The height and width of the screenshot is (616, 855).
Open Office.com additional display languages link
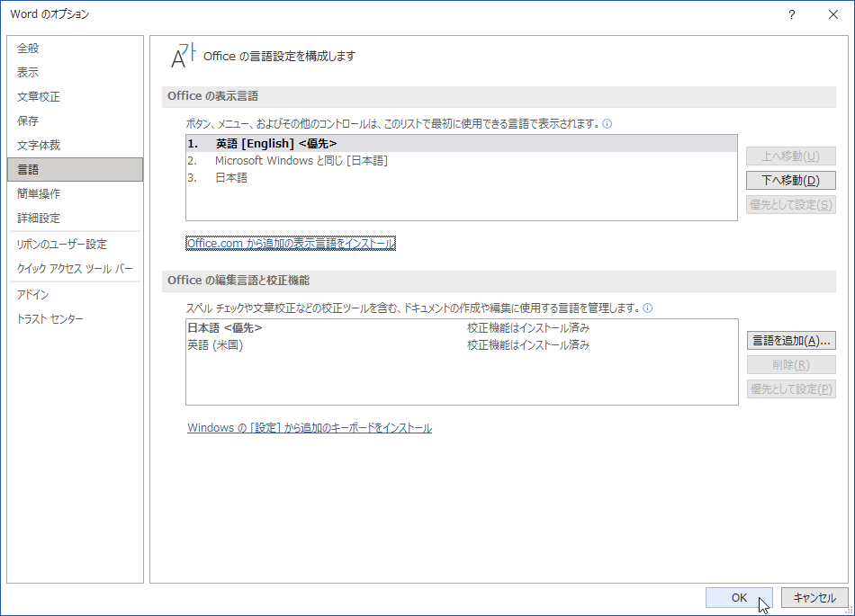(291, 244)
